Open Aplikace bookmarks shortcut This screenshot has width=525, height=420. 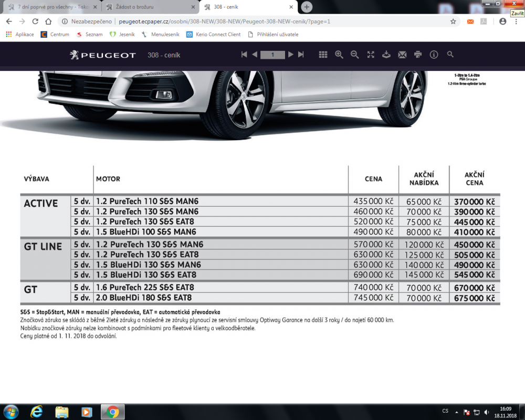[20, 35]
